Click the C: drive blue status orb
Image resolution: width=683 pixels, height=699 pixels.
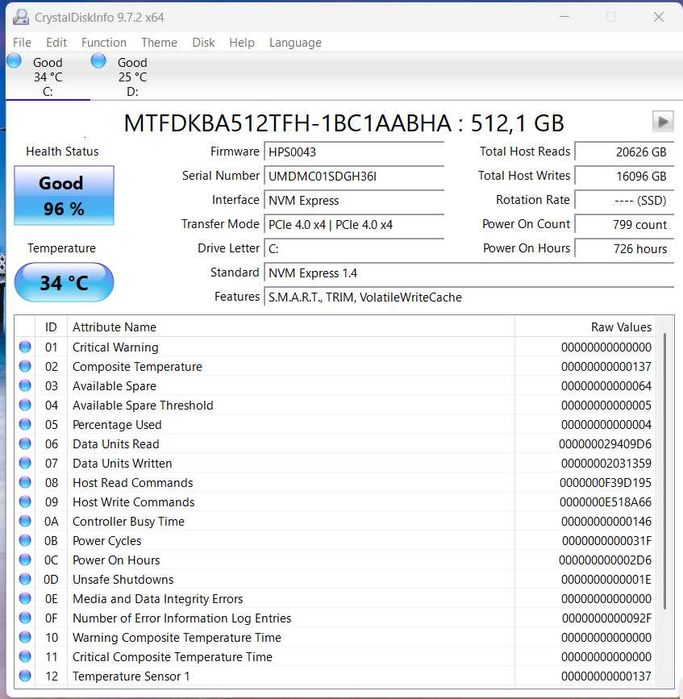coord(14,61)
